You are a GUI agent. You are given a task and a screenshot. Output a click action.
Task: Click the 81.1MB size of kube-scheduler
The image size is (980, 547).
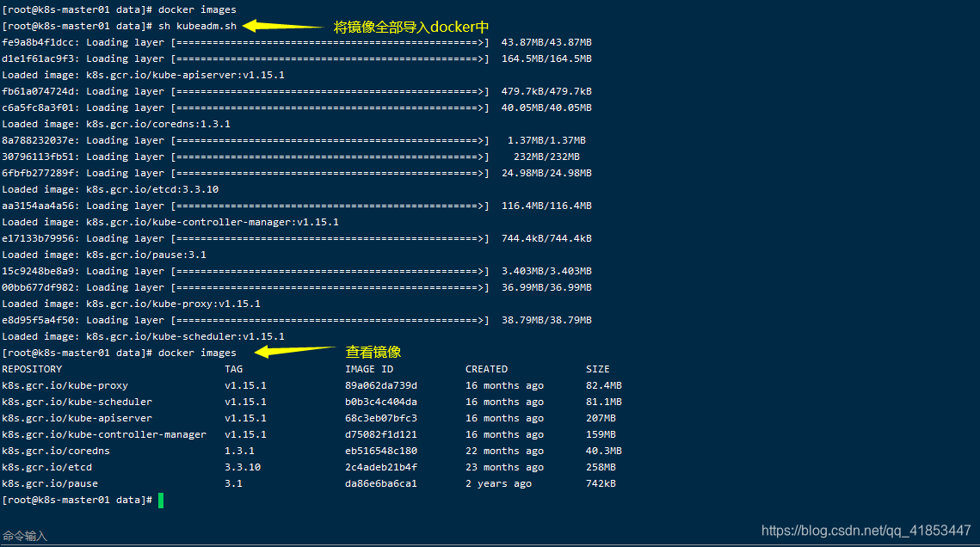point(604,403)
